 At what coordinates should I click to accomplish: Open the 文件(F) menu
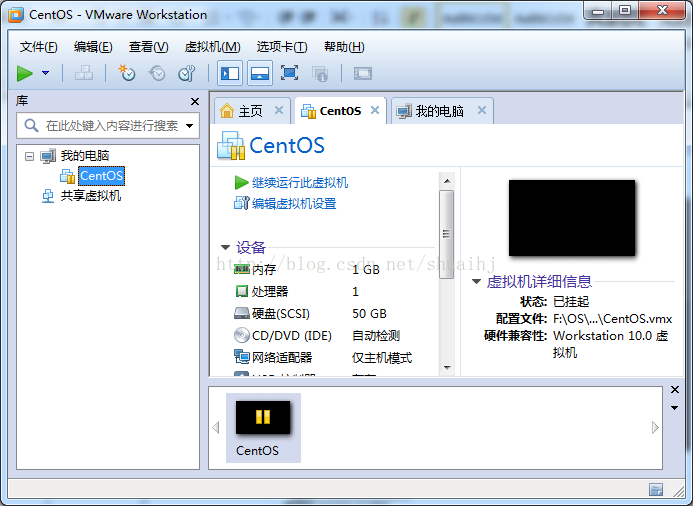coord(38,46)
